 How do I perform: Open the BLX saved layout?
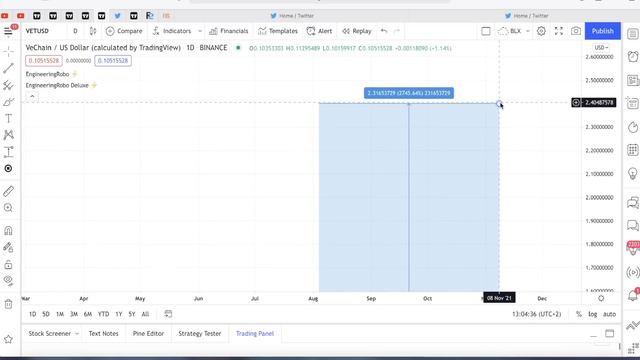tap(509, 31)
